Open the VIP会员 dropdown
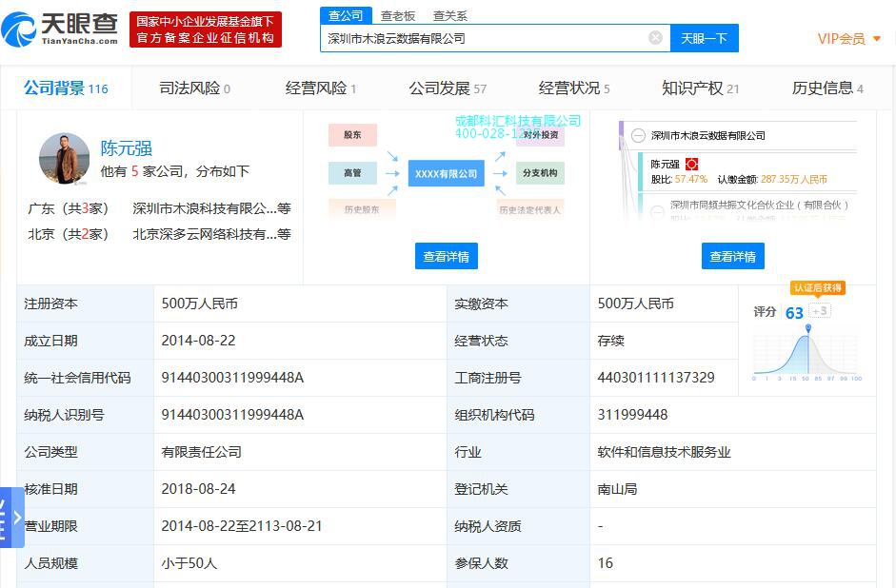Image resolution: width=896 pixels, height=588 pixels. (x=848, y=39)
